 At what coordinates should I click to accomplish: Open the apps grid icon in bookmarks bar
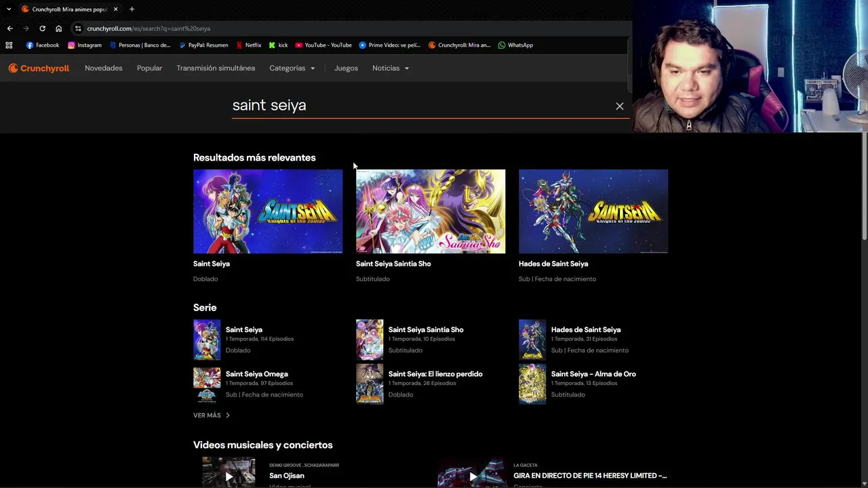(x=9, y=45)
